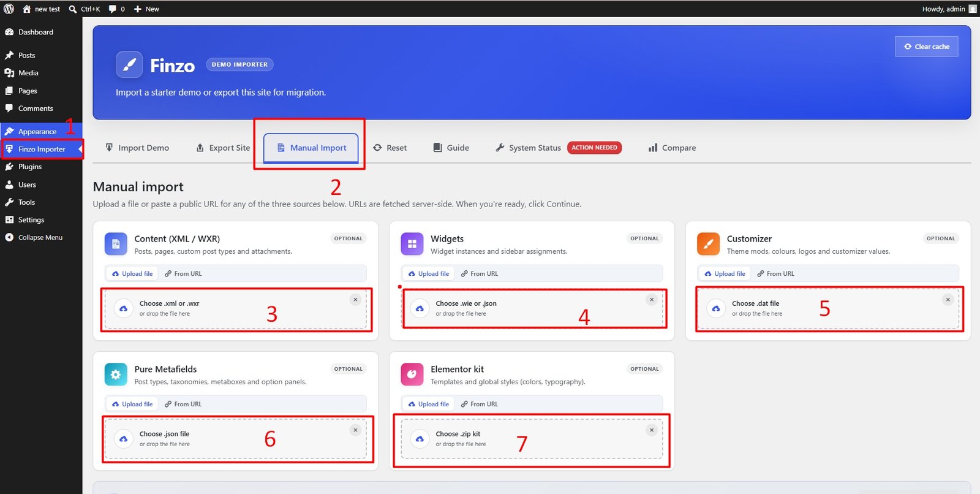Select the Manual Import tab
980x494 pixels.
(x=311, y=148)
